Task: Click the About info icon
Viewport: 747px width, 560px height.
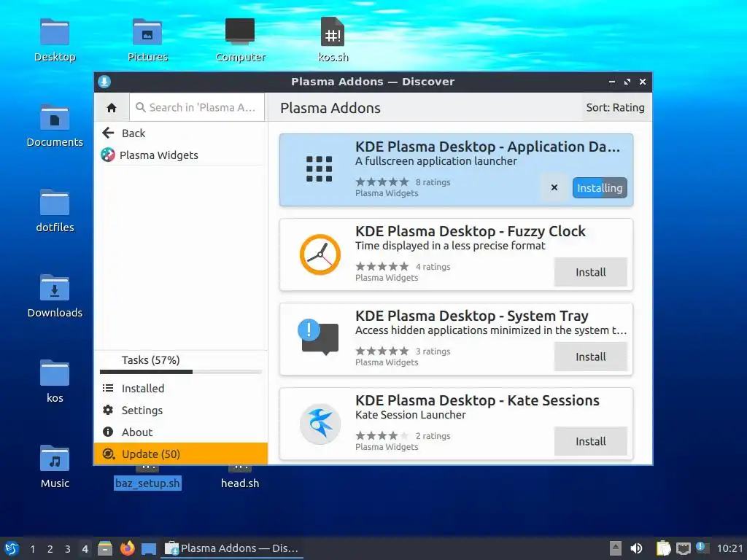Action: click(108, 432)
